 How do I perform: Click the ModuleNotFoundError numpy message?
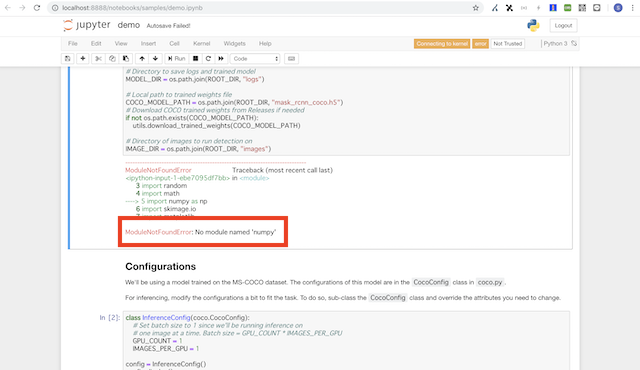(x=200, y=232)
